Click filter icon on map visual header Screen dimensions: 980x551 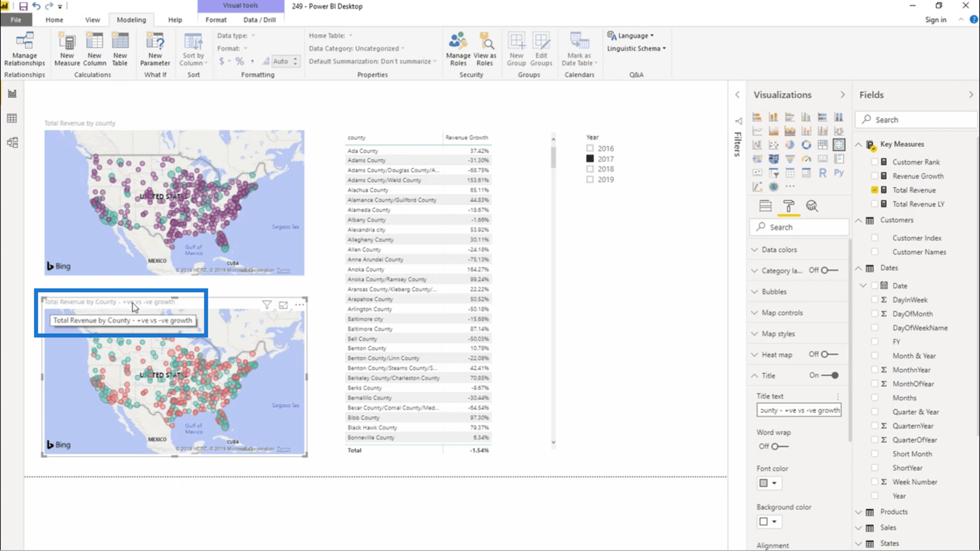pyautogui.click(x=267, y=305)
